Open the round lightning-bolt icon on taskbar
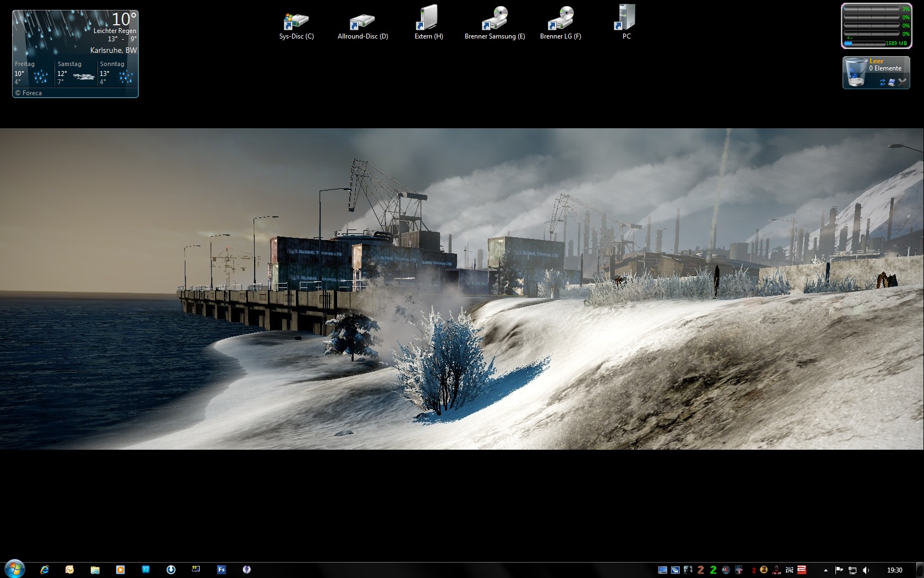 click(x=246, y=570)
